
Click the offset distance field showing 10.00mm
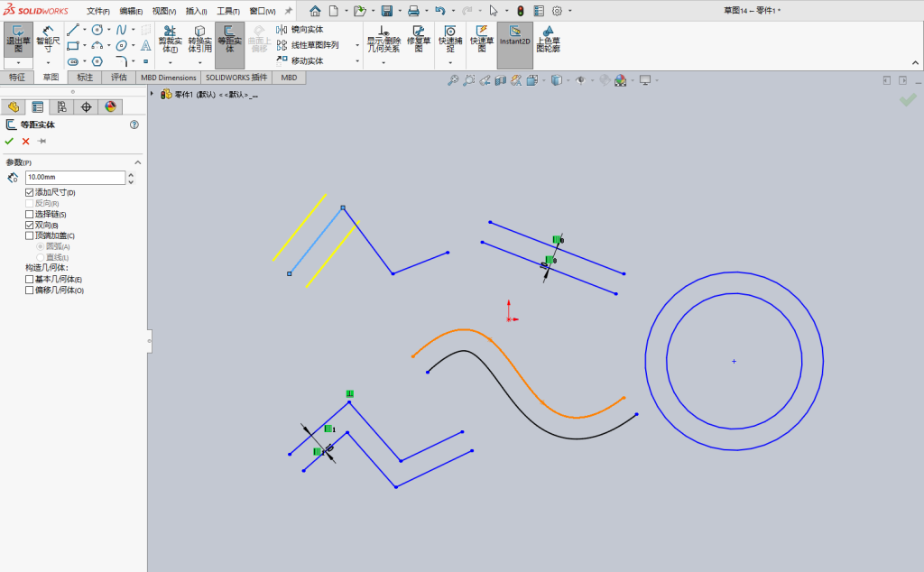(x=76, y=178)
